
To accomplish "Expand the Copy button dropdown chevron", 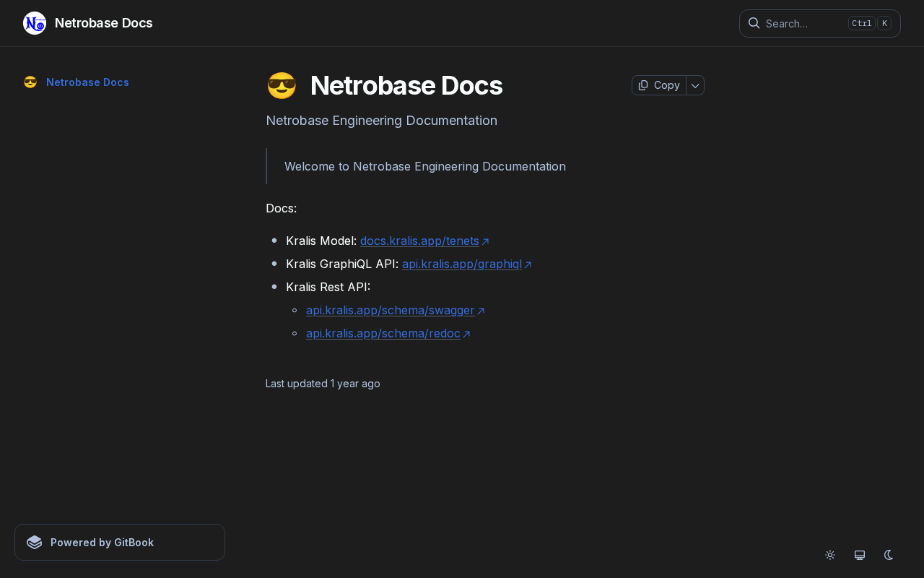I will tap(695, 85).
